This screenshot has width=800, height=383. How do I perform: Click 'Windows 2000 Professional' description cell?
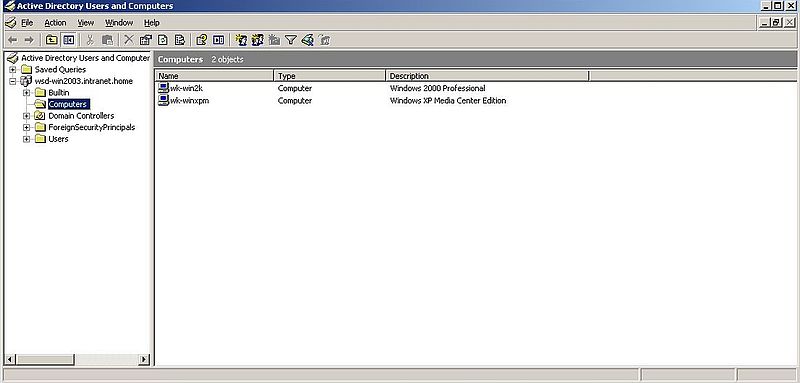point(437,88)
